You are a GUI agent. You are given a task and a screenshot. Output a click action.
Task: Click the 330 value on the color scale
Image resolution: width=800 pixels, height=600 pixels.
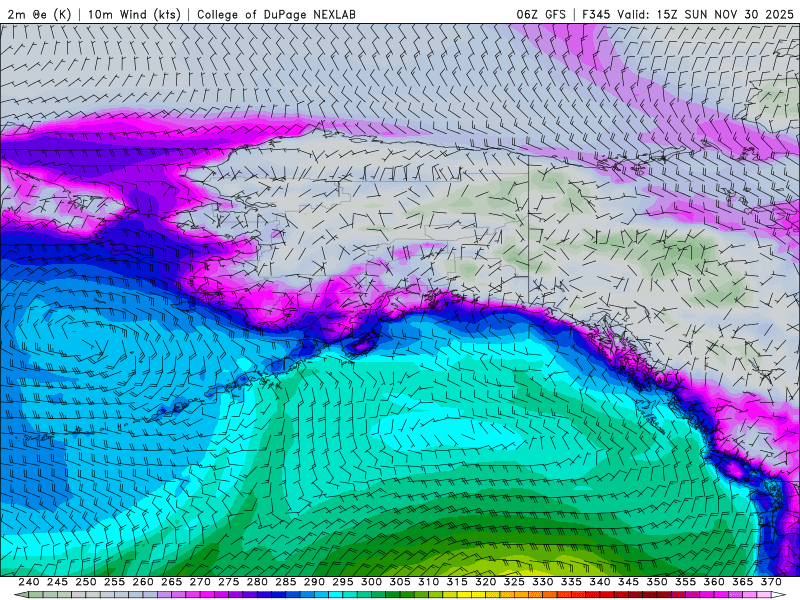[543, 582]
